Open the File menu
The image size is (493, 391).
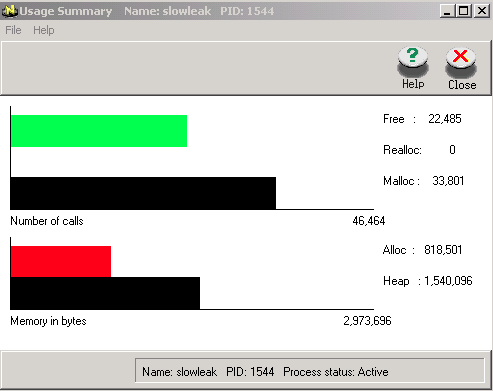pyautogui.click(x=13, y=30)
